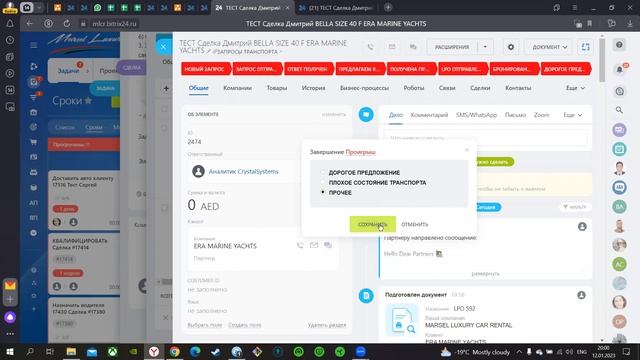Screen dimensions: 640x360
Task: Click the Проигрыш link in dialog title
Action: (360, 152)
